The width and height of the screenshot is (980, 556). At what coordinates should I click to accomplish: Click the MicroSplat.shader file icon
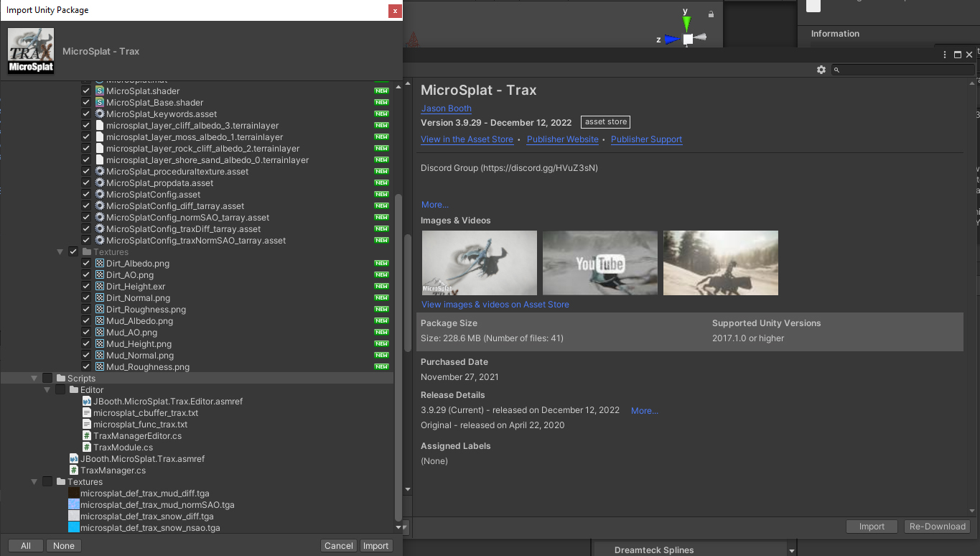point(100,91)
